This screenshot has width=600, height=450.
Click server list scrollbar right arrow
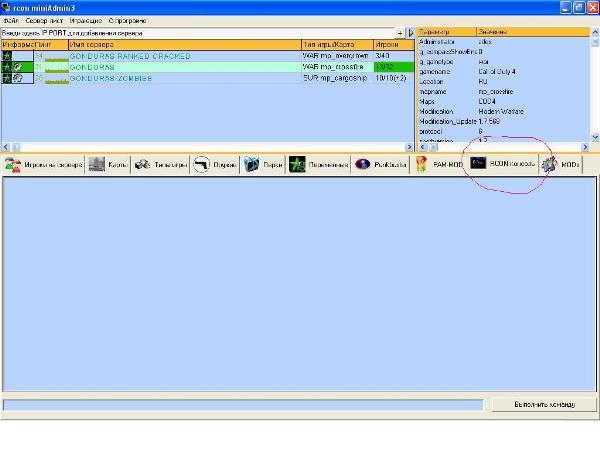click(409, 147)
